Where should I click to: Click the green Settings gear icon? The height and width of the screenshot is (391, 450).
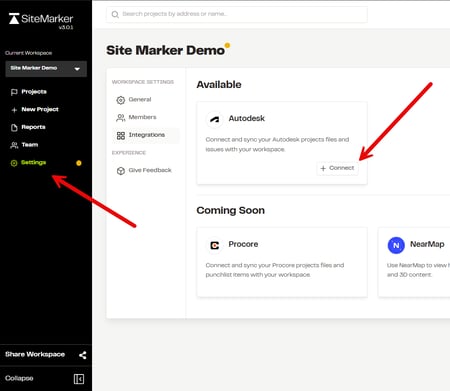click(14, 163)
